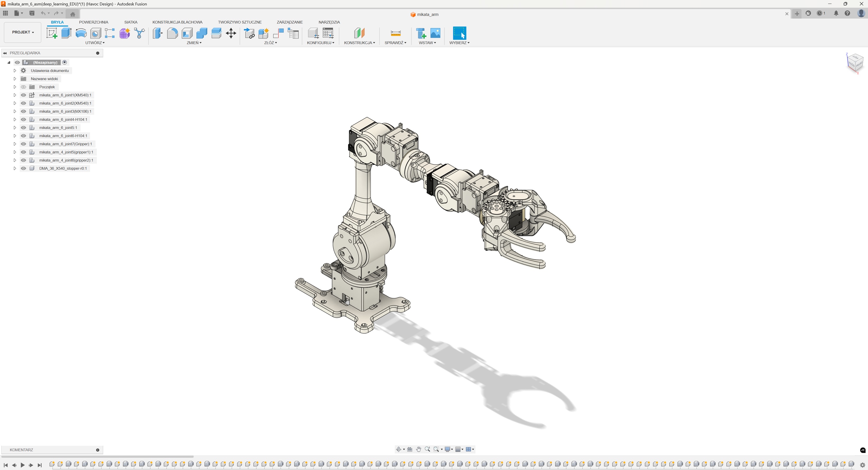Toggle visibility of mikata_arm_6_joint4-H104:1
The image size is (868, 470).
tap(24, 119)
